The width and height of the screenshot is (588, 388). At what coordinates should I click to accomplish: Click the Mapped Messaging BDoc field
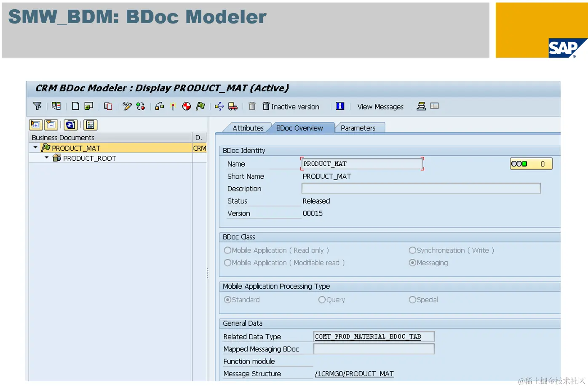(x=374, y=349)
